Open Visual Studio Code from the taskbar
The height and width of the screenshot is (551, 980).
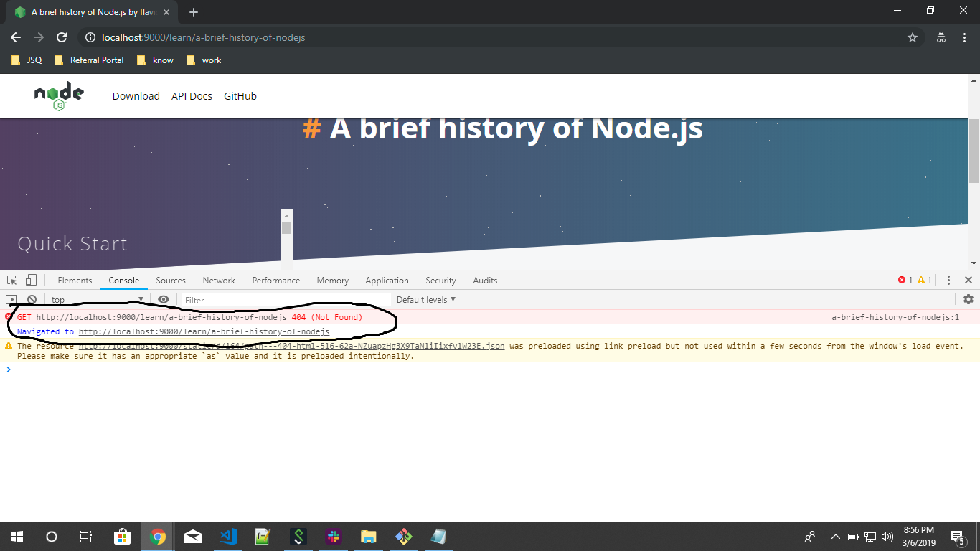point(228,537)
